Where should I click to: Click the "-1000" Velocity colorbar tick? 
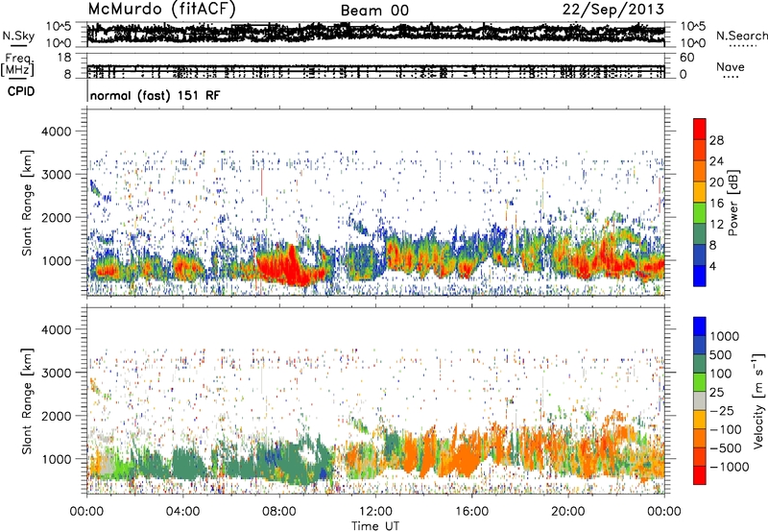click(729, 467)
